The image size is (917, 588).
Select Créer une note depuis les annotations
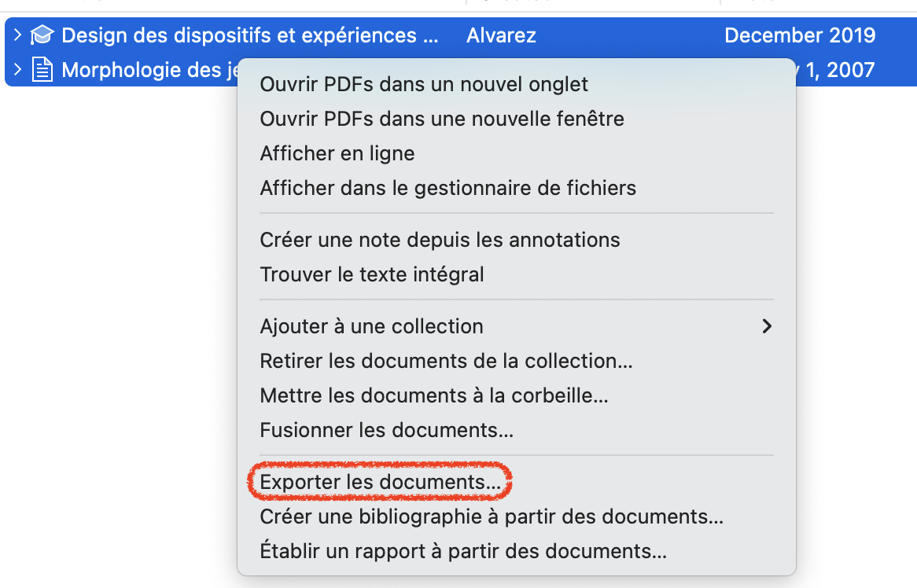(x=440, y=240)
